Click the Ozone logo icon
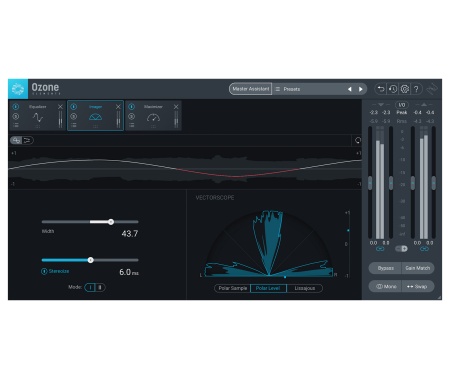 [x=18, y=89]
